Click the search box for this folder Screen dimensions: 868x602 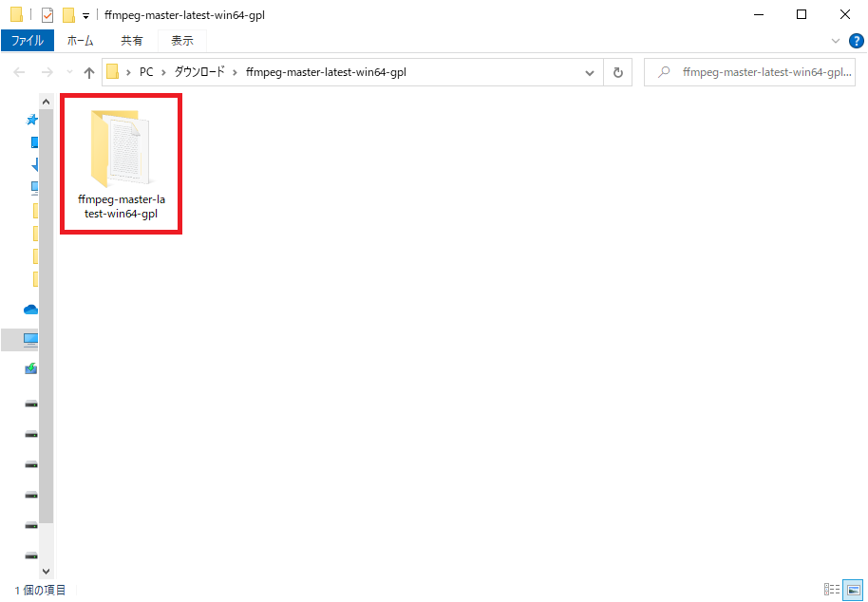pyautogui.click(x=749, y=72)
